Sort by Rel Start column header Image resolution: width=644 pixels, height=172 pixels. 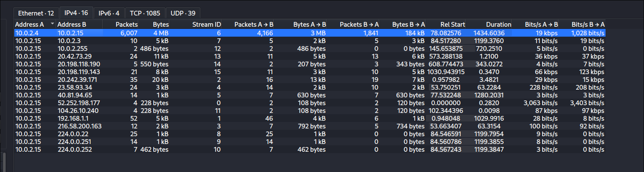coord(446,24)
